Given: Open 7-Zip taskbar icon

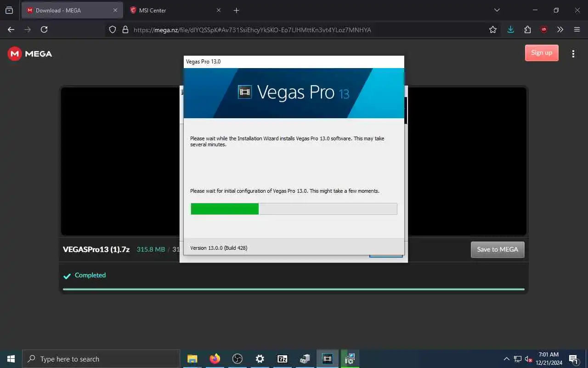Looking at the screenshot, I should 282,359.
